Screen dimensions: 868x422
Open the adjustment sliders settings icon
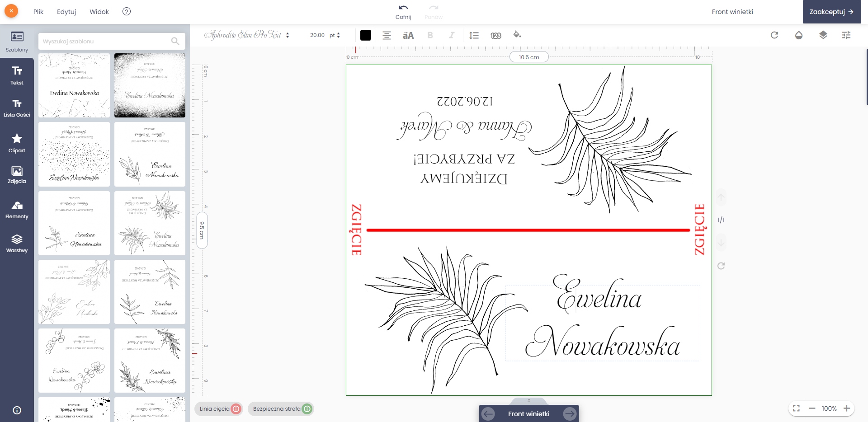point(846,35)
